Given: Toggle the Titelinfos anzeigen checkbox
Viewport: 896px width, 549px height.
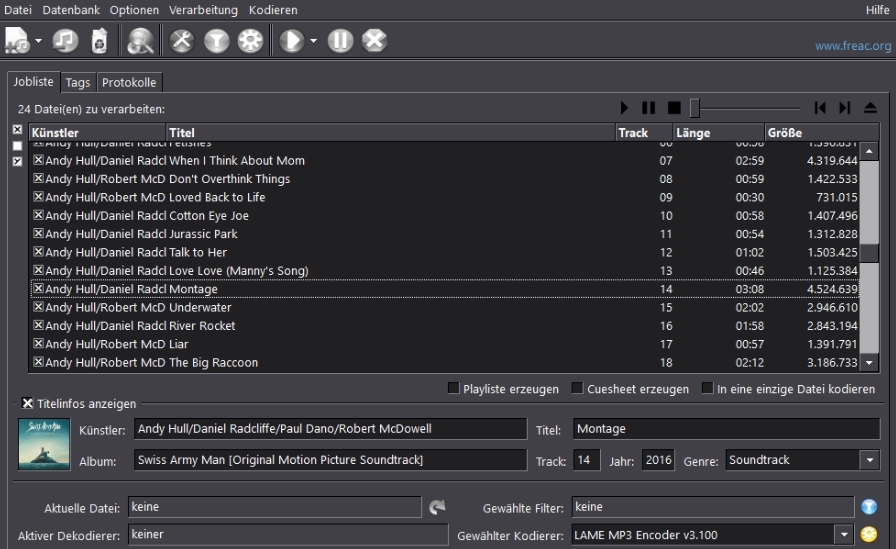Looking at the screenshot, I should coord(27,403).
